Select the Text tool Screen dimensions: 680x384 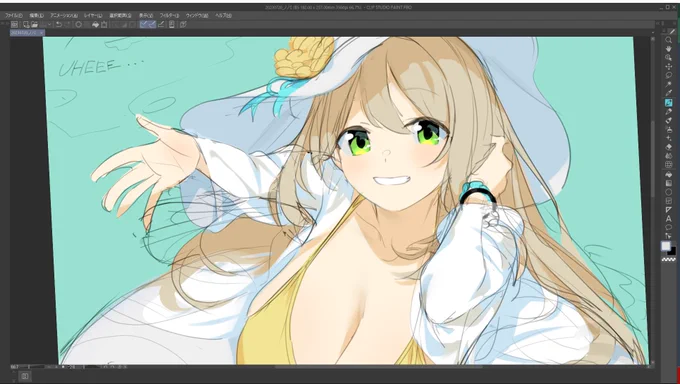coord(668,219)
